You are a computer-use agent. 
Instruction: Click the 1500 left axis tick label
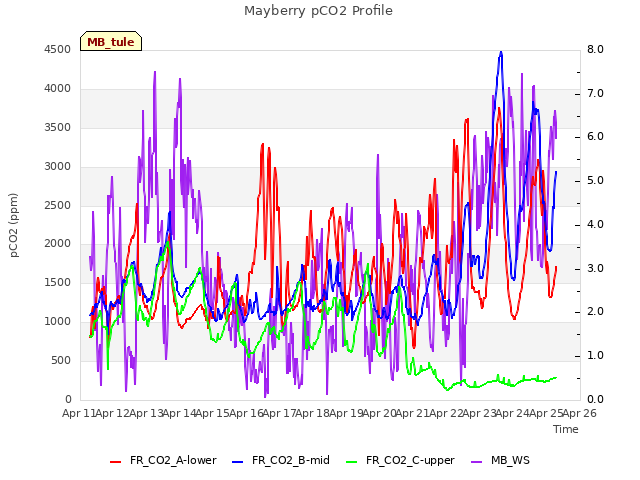point(58,282)
